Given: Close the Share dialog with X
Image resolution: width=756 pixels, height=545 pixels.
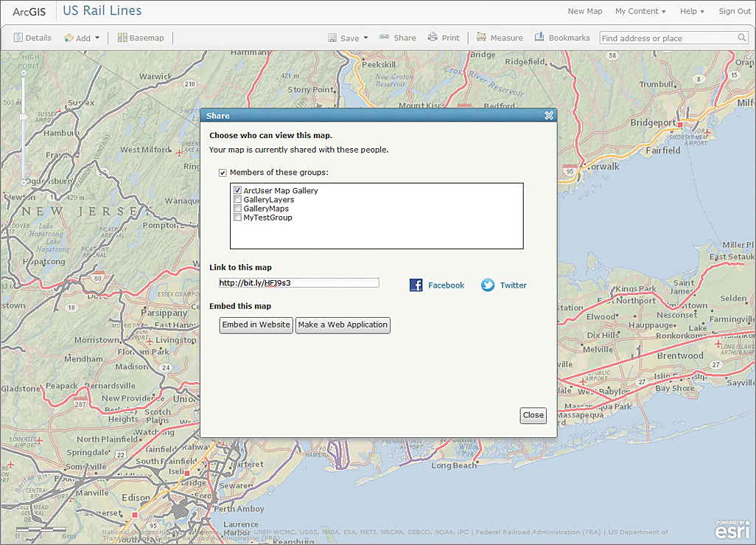Looking at the screenshot, I should click(x=549, y=115).
